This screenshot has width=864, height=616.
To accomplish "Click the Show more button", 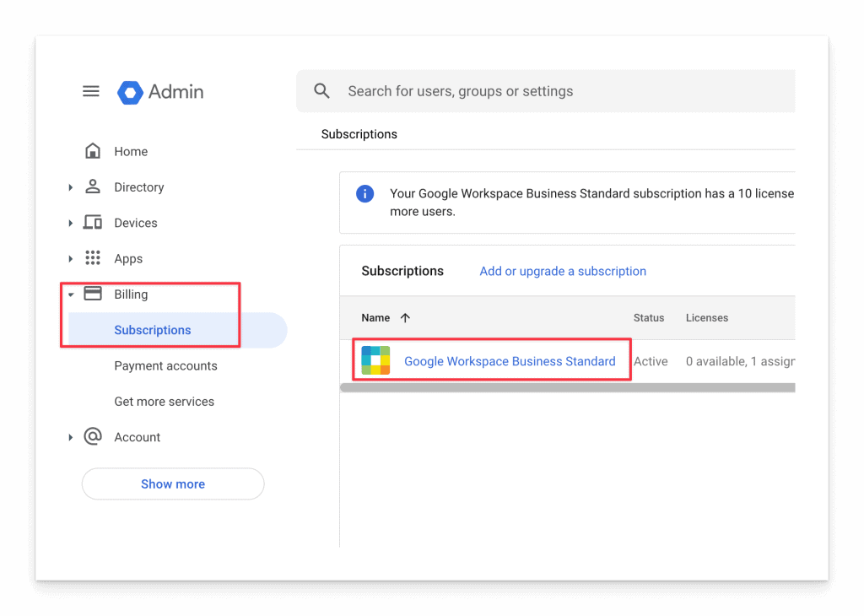I will pyautogui.click(x=173, y=484).
